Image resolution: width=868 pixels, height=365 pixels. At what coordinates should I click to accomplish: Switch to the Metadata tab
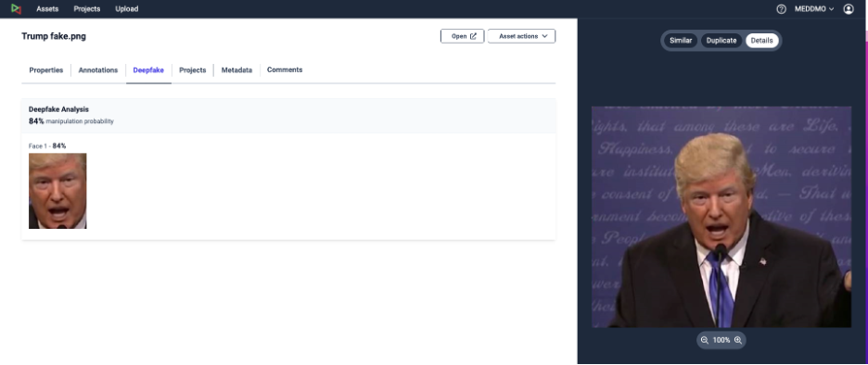[236, 70]
